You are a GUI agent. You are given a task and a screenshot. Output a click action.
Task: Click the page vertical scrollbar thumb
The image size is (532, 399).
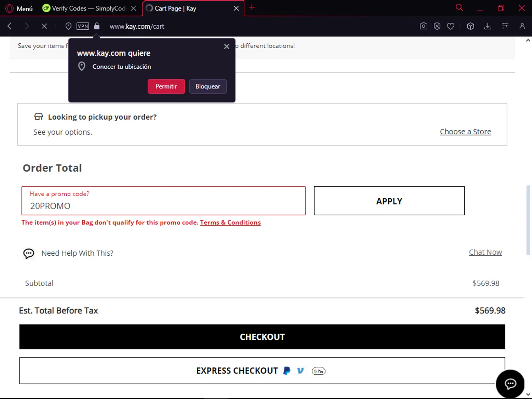coord(528,220)
